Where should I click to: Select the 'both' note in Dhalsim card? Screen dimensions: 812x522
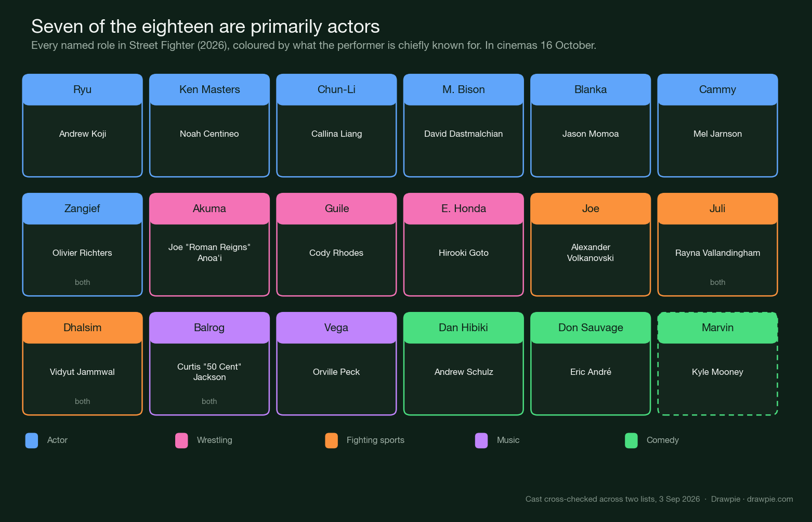pyautogui.click(x=82, y=401)
